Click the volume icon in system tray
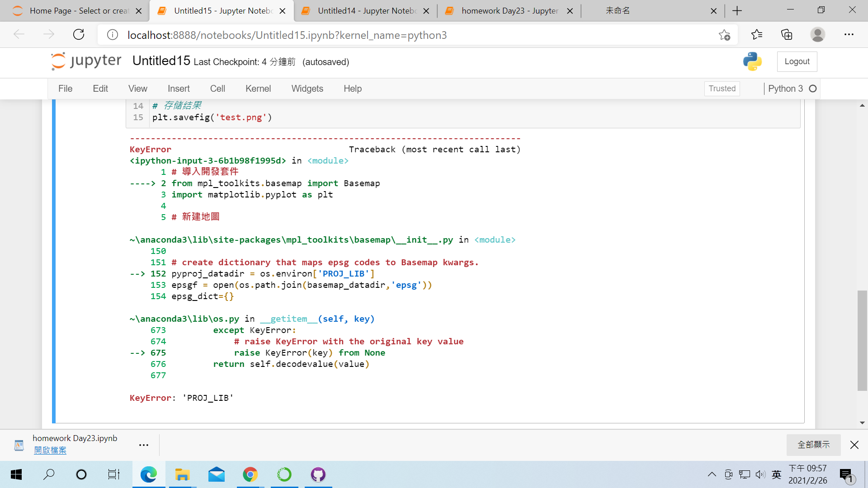Screen dimensions: 868x488 point(760,474)
